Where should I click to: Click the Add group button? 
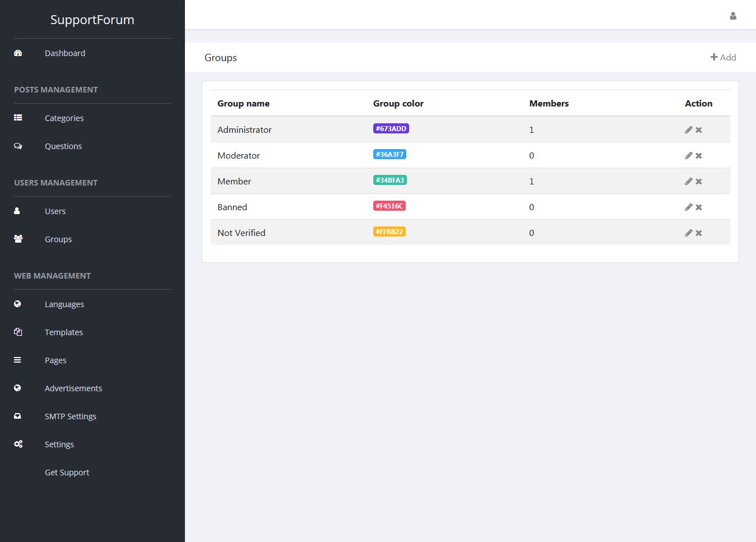tap(723, 57)
